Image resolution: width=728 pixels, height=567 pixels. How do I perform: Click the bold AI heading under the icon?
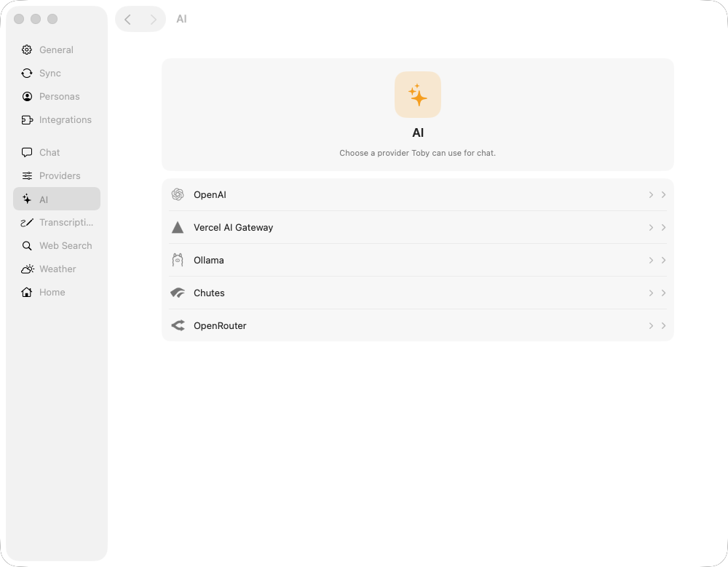[418, 132]
